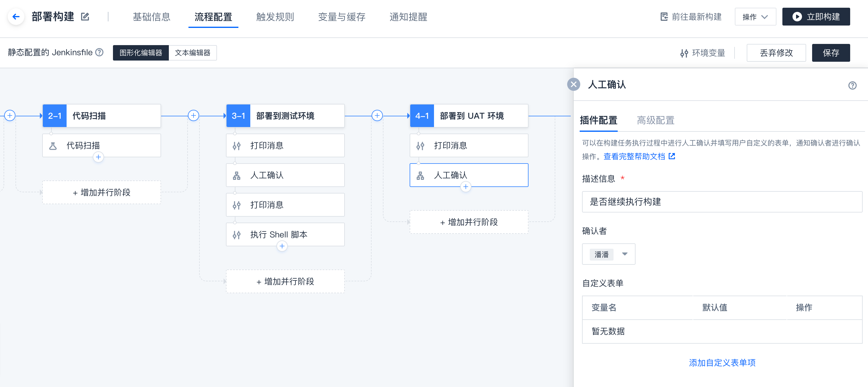Click 添加自定义表单项 link
Viewport: 868px width, 387px height.
722,362
